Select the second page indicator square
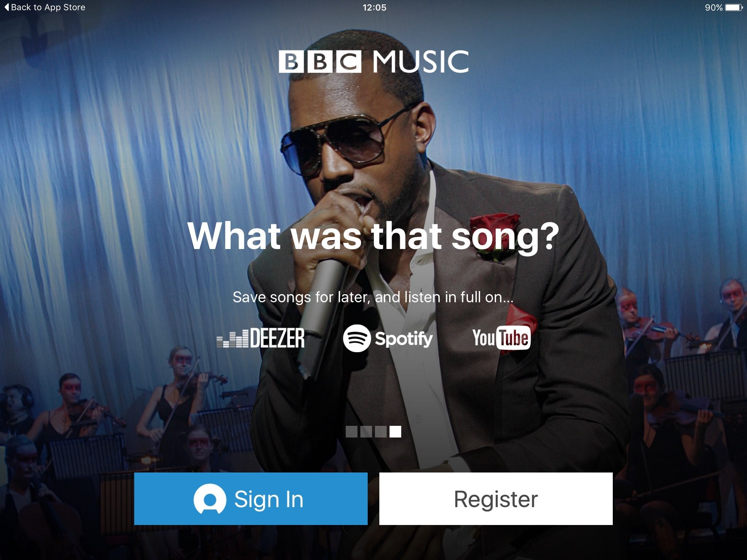Viewport: 747px width, 560px height. coord(366,432)
